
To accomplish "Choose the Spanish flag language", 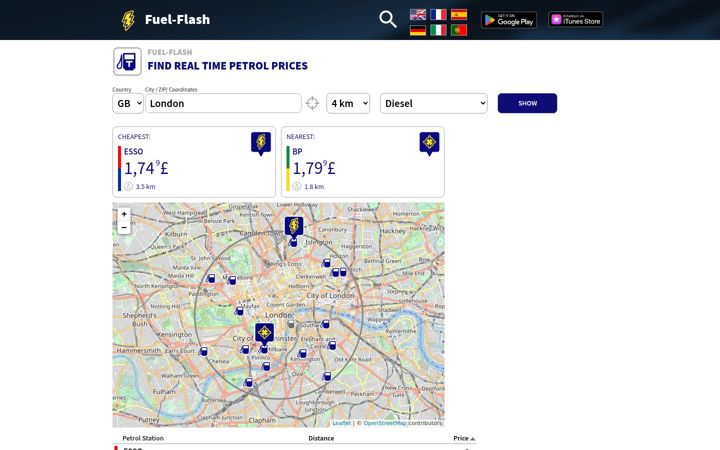I will point(459,14).
